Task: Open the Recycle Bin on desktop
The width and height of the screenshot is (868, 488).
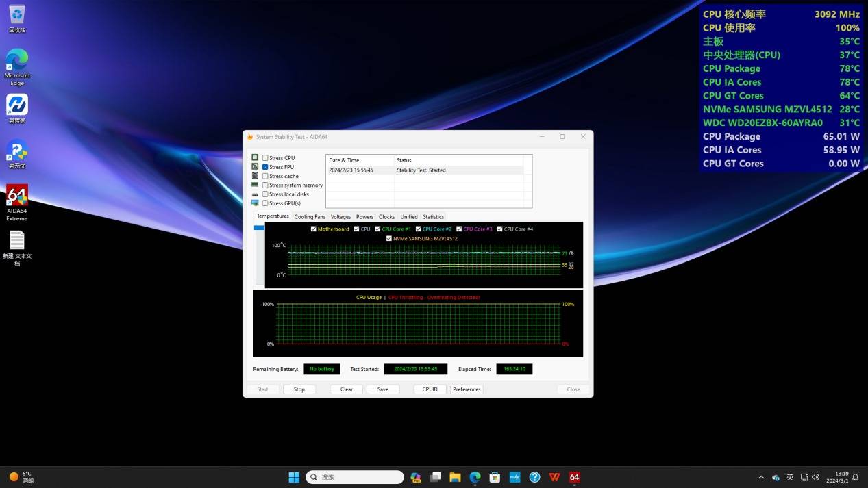Action: tap(17, 15)
